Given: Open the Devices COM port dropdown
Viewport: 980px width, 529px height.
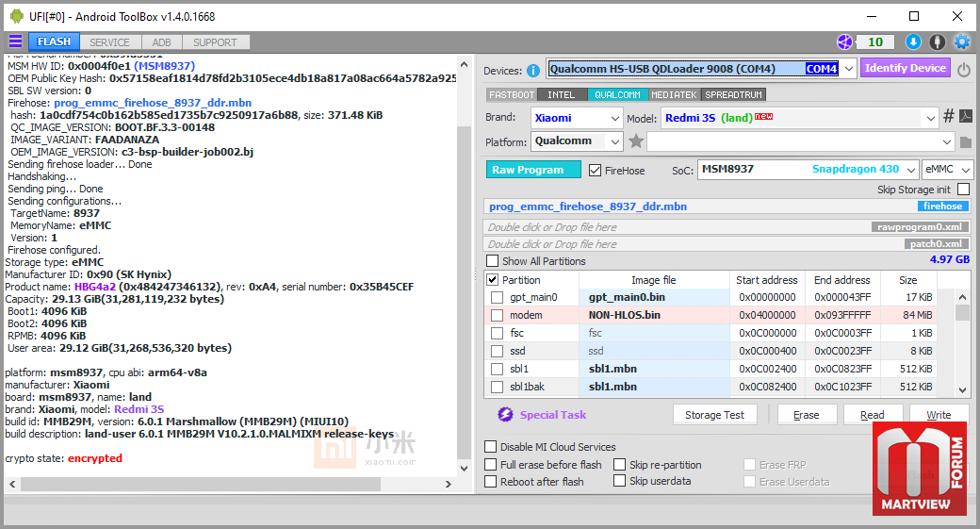Looking at the screenshot, I should click(x=849, y=69).
